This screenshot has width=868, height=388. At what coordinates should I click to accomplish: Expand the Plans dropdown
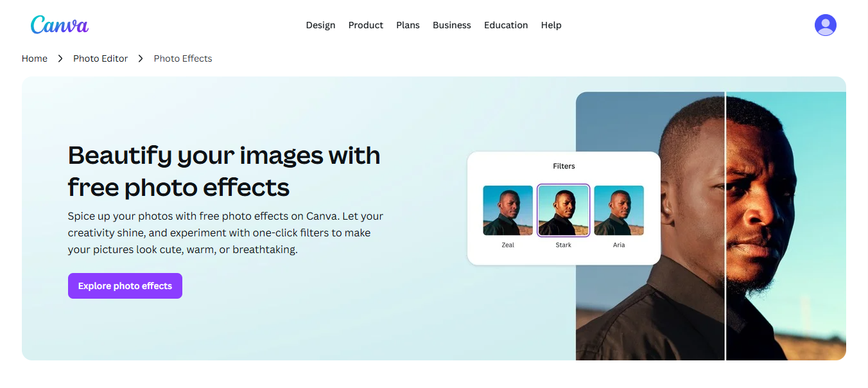(x=408, y=25)
